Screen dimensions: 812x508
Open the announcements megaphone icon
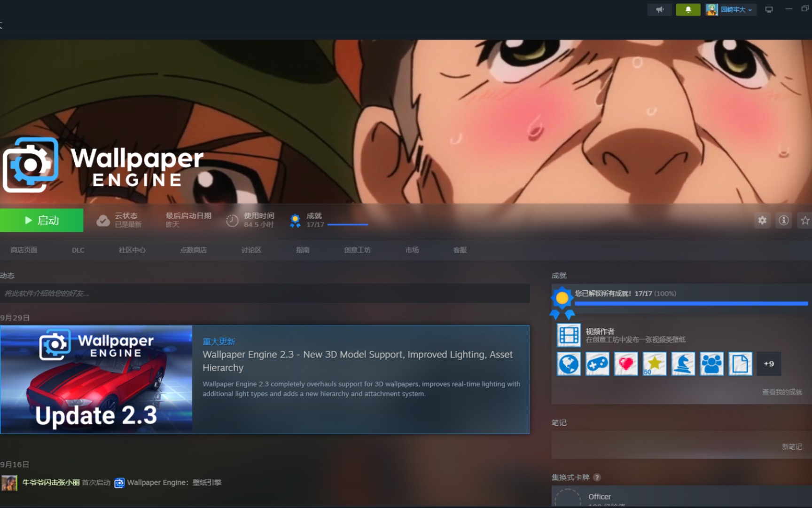point(660,9)
